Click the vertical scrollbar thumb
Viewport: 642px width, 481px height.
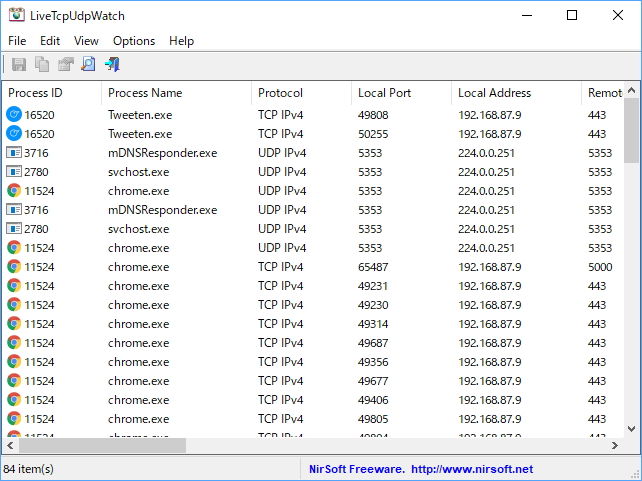(x=631, y=131)
